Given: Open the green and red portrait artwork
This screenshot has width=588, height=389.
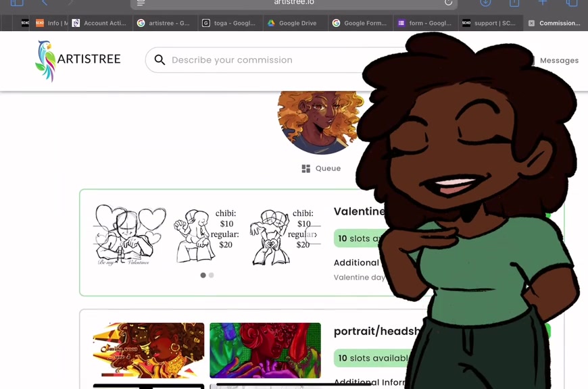Looking at the screenshot, I should 265,350.
